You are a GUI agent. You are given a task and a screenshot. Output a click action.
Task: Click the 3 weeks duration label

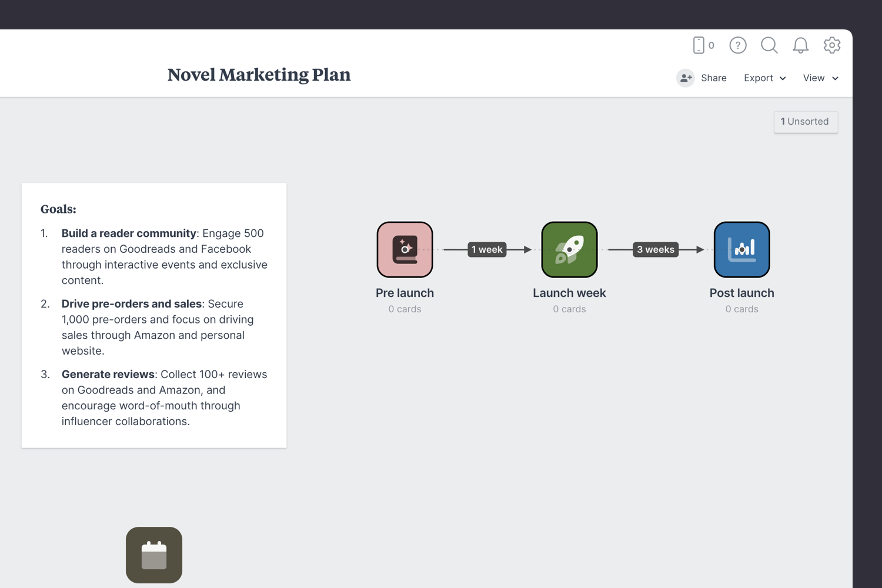[655, 249]
